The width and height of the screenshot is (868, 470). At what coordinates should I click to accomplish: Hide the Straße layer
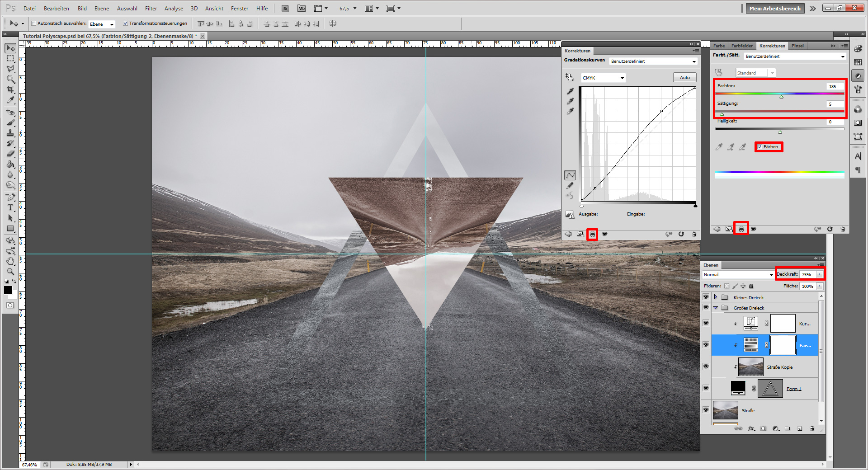click(x=706, y=410)
